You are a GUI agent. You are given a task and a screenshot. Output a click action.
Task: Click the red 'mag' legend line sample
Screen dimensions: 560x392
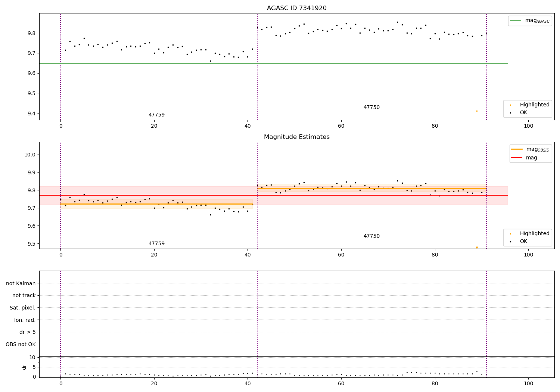pos(517,158)
